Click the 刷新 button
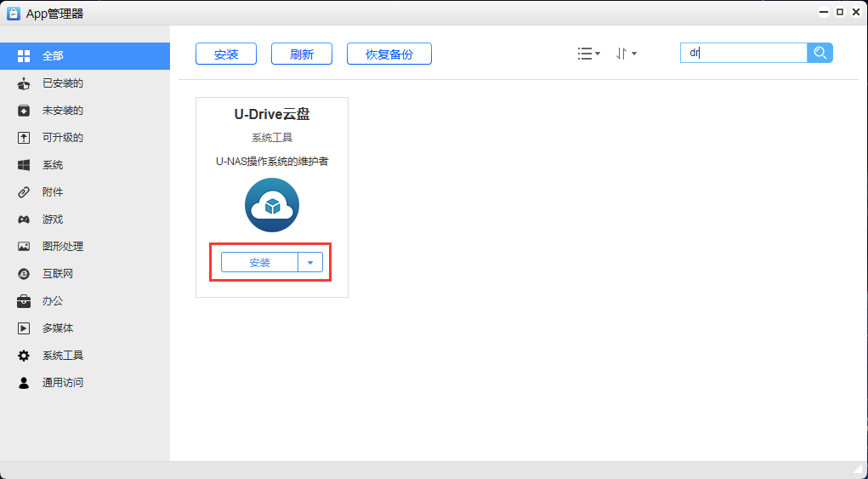This screenshot has height=479, width=868. [302, 54]
